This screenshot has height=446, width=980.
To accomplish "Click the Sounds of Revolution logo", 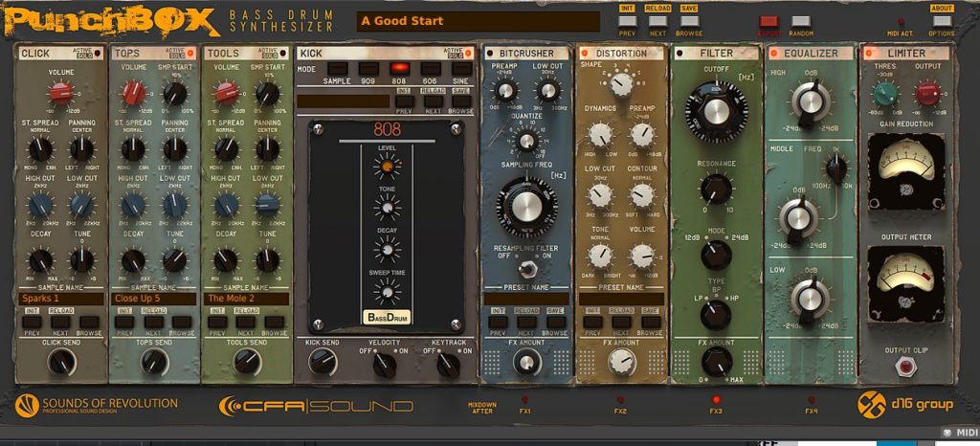I will pyautogui.click(x=96, y=405).
